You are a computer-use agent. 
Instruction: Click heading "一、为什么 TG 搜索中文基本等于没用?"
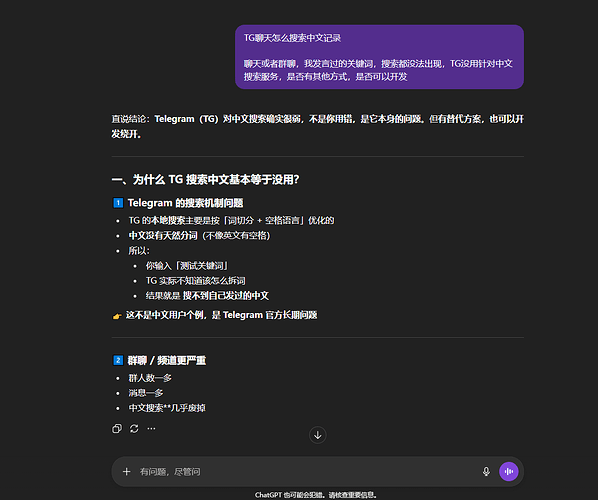coord(206,180)
